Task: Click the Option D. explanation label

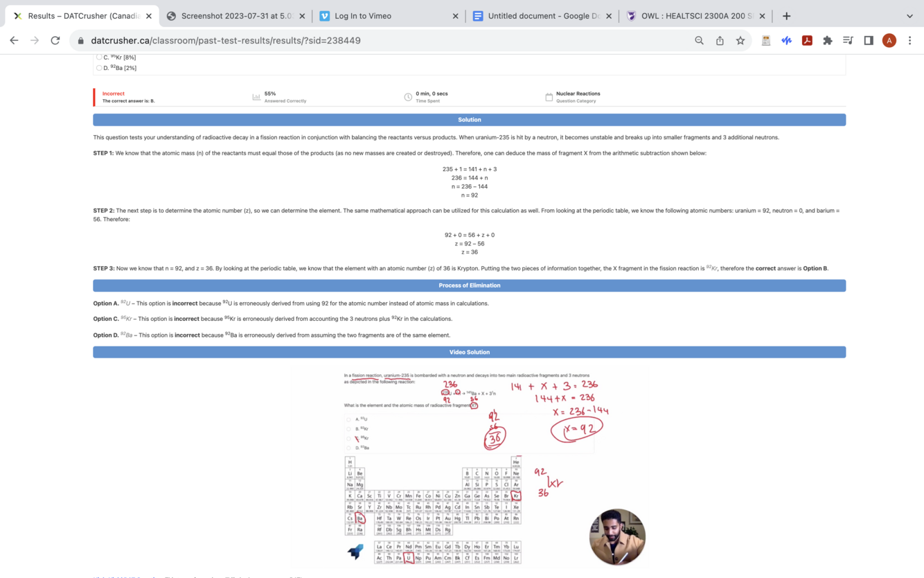Action: [x=106, y=335]
